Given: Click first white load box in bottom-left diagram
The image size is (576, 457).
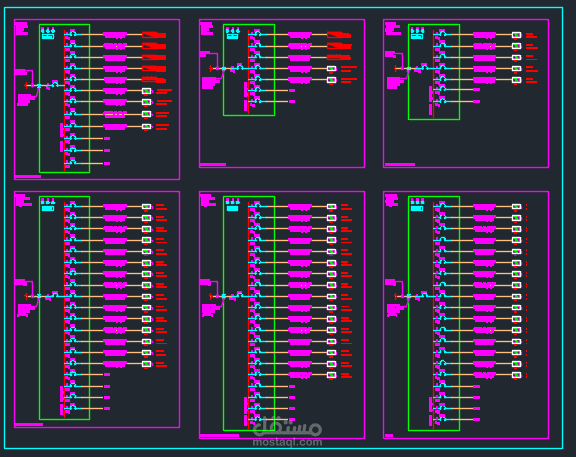Looking at the screenshot, I should tap(147, 207).
